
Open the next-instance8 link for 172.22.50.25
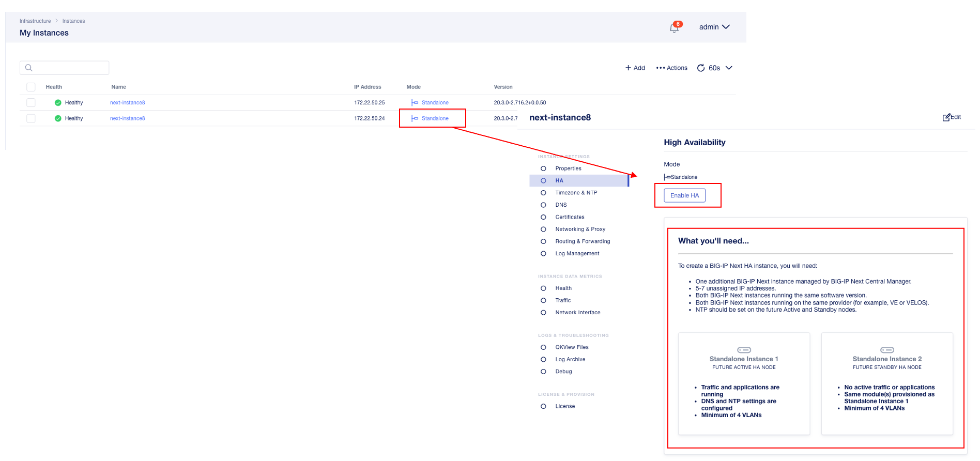click(x=127, y=103)
